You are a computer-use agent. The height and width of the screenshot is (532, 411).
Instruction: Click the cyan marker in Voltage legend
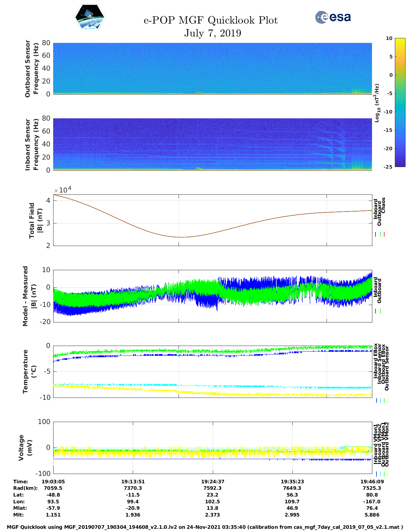click(380, 474)
